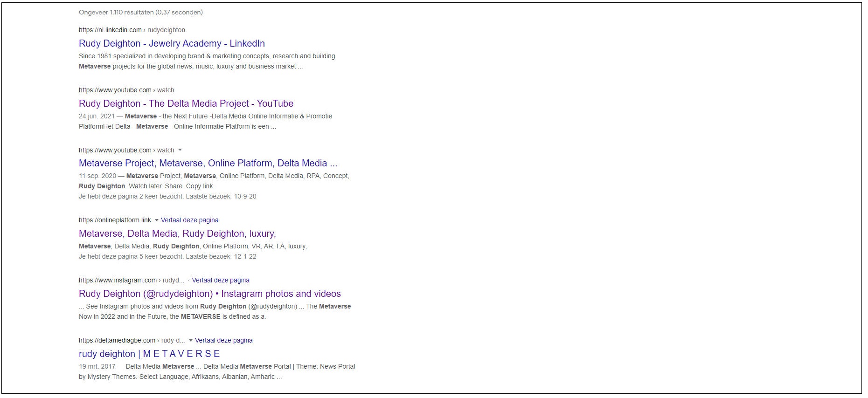Open the Rudy Deighton Jewelry Academy LinkedIn result
Viewport: 868px width, 398px height.
click(x=172, y=43)
